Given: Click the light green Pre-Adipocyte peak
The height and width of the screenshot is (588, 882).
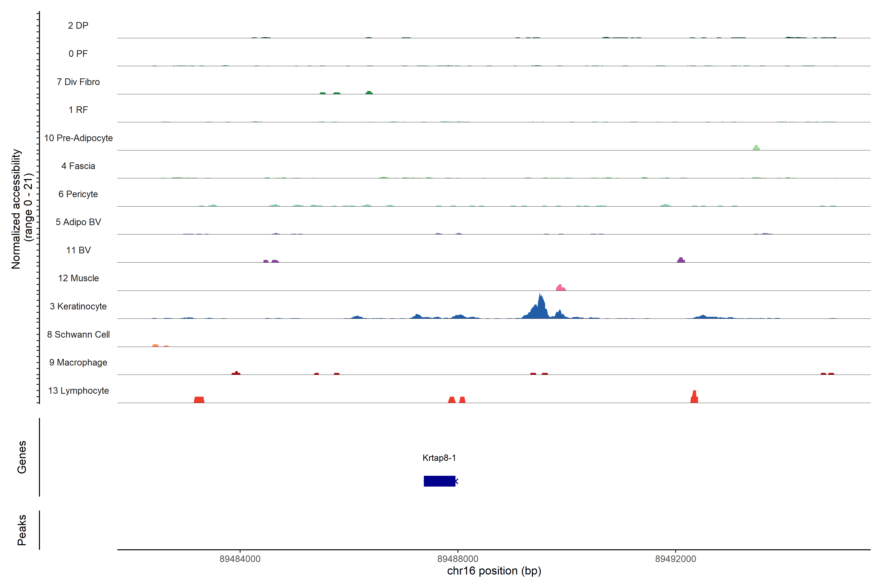Looking at the screenshot, I should click(x=756, y=148).
